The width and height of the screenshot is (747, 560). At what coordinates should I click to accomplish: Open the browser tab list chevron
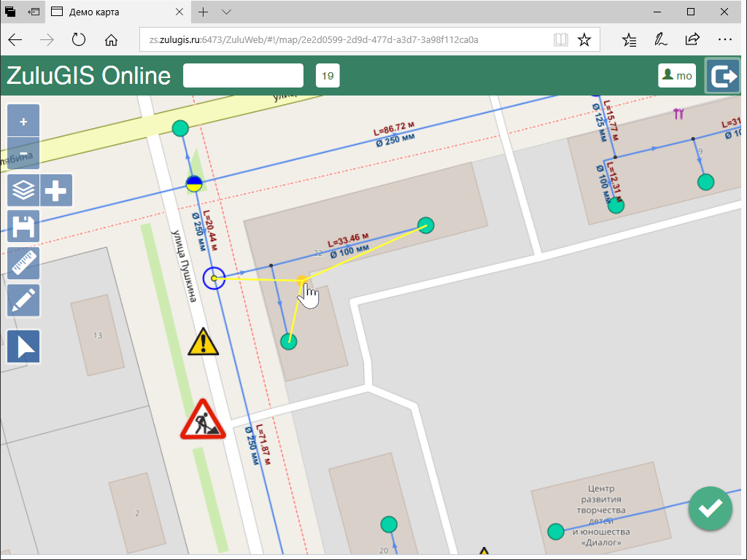227,12
